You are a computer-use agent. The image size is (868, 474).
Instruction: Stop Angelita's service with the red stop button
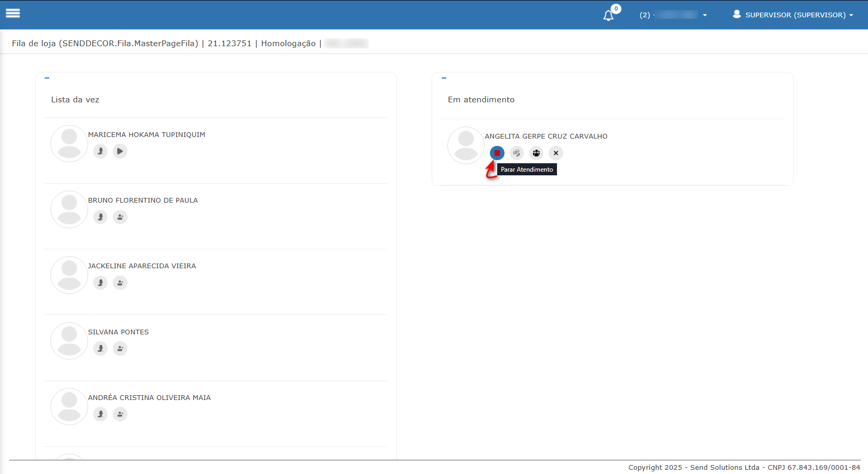tap(497, 153)
